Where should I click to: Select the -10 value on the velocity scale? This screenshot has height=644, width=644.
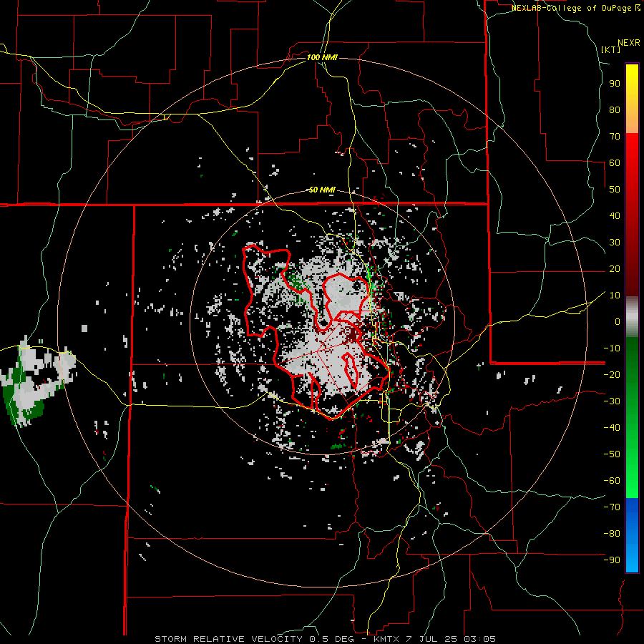612,348
